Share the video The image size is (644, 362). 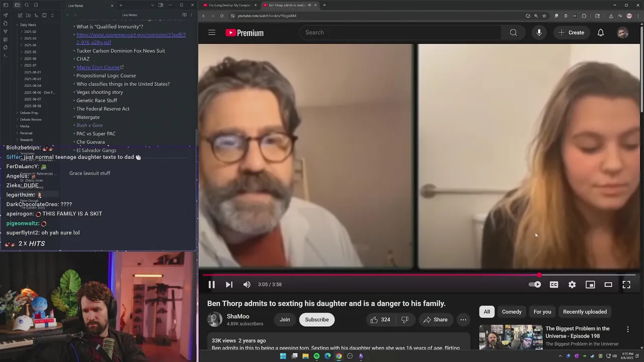436,320
